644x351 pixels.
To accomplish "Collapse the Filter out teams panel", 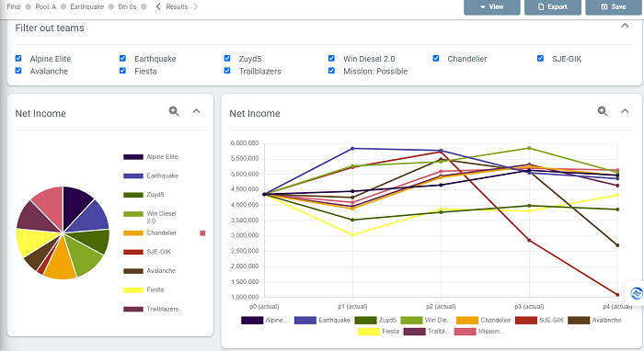I will tap(625, 26).
